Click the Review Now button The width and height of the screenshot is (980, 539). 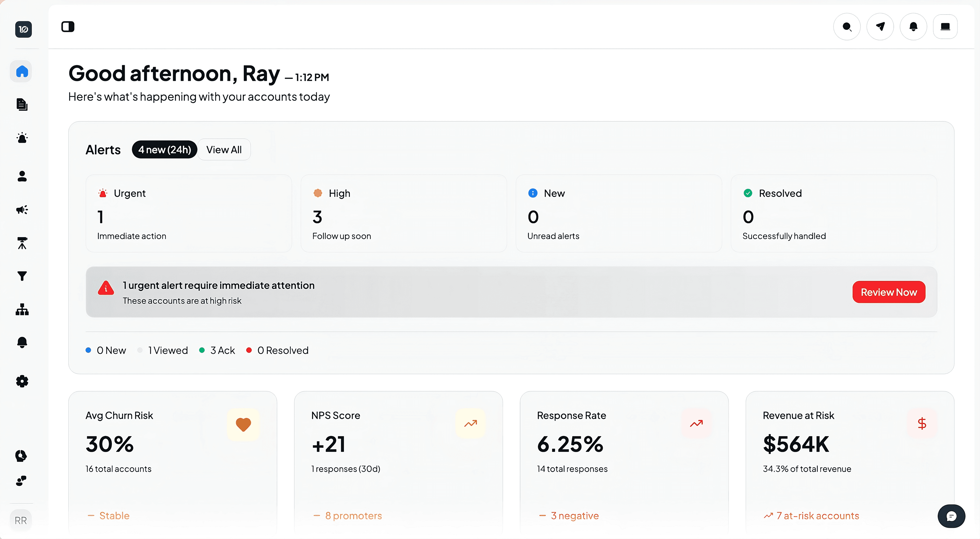click(889, 292)
